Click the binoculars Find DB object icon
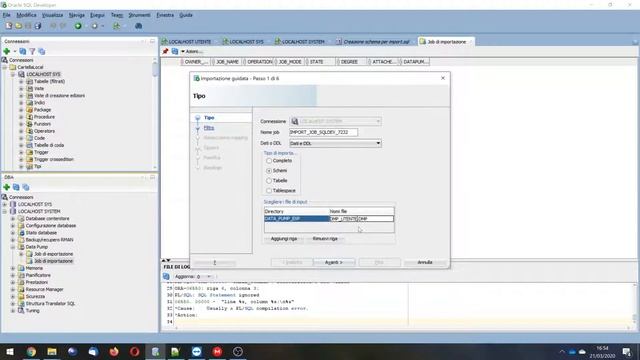640x360 pixels. coord(139,26)
